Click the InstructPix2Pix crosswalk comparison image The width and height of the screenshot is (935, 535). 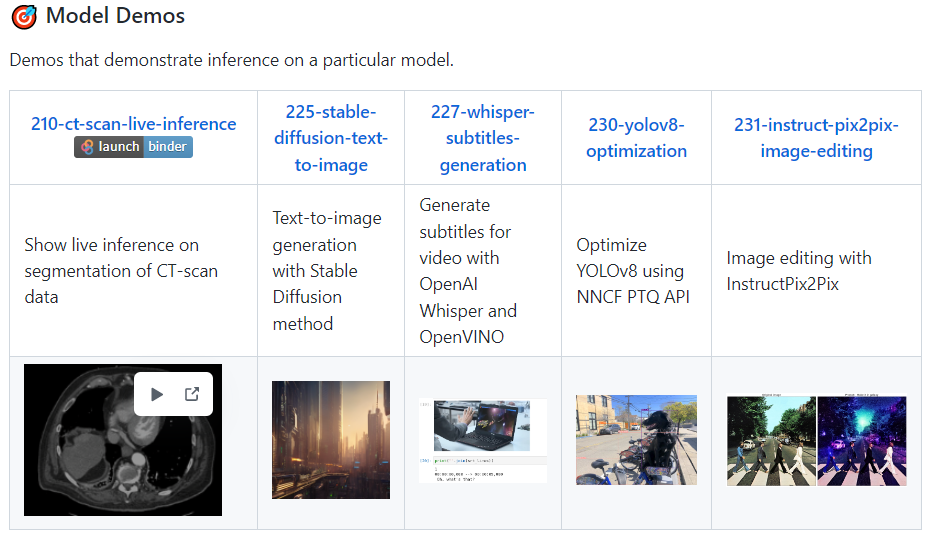click(x=816, y=441)
